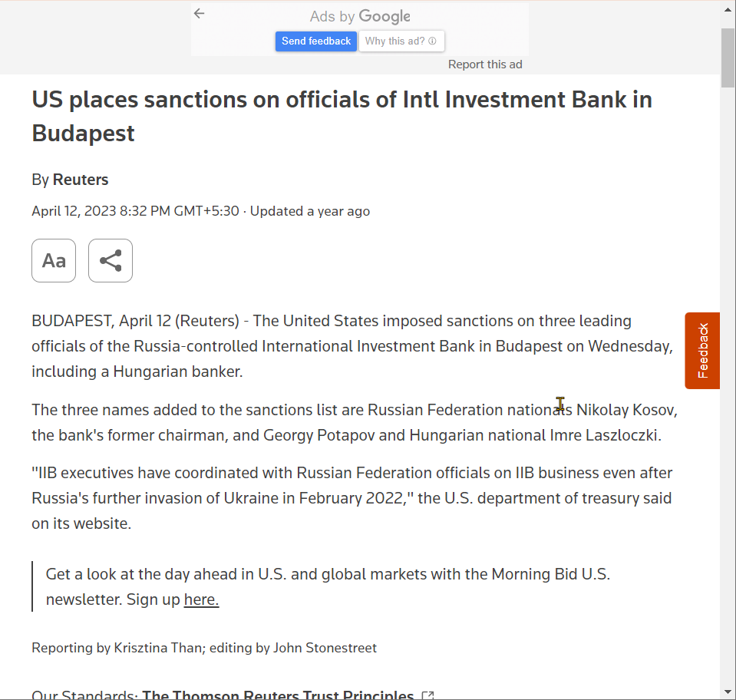Open the share article icon
The width and height of the screenshot is (736, 700).
111,260
